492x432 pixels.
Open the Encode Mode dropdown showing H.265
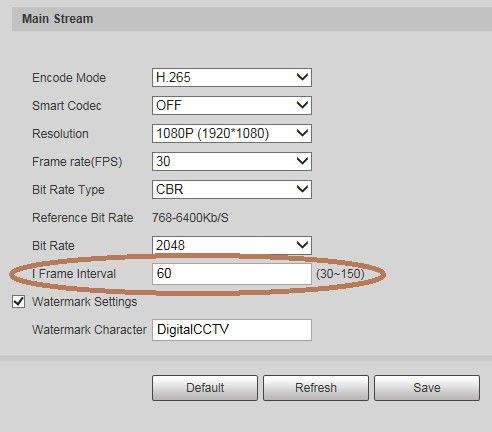232,78
